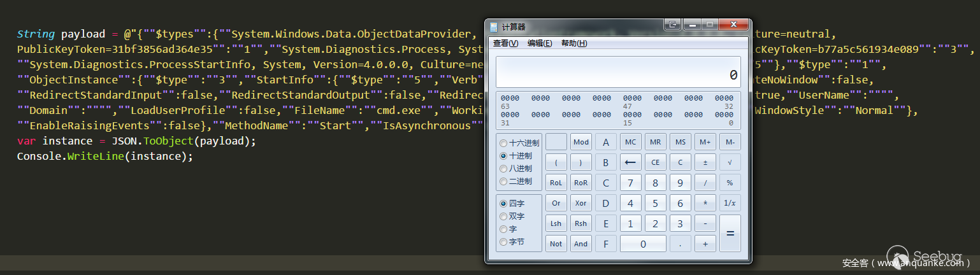
Task: Click the Rsh right shift button
Action: pos(580,223)
